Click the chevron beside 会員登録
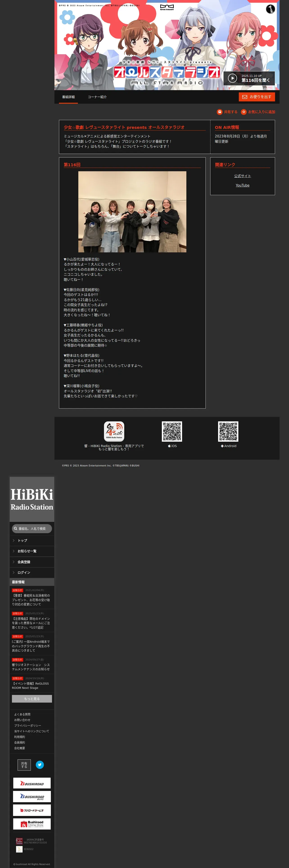The image size is (289, 868). 14,562
